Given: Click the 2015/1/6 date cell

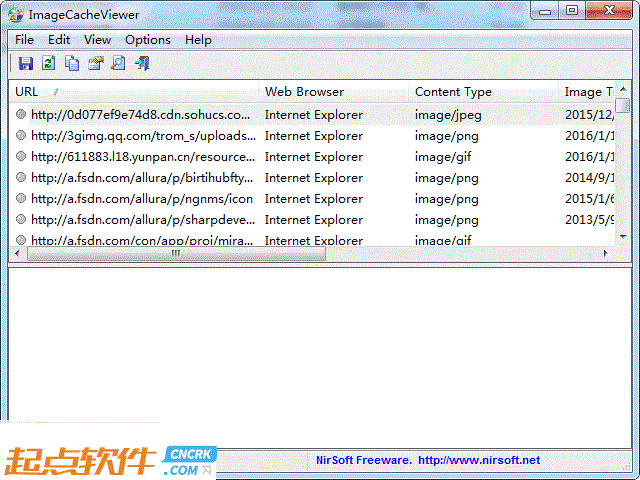Looking at the screenshot, I should click(589, 199).
